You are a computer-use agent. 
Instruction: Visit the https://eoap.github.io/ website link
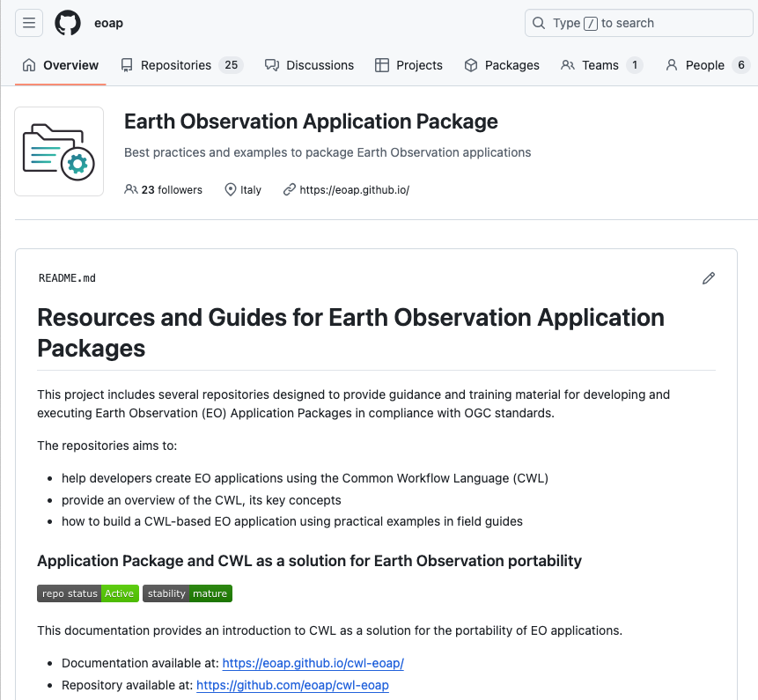(x=354, y=189)
